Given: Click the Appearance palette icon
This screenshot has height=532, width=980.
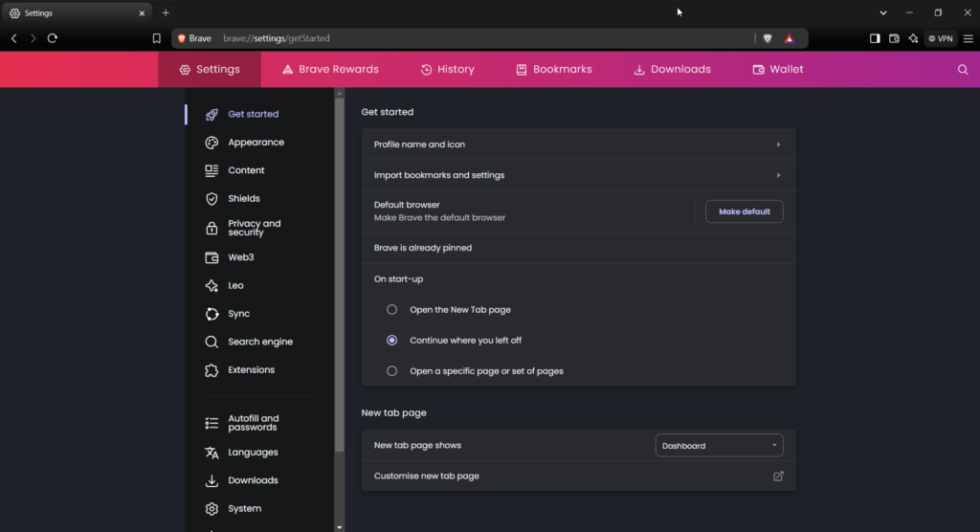Looking at the screenshot, I should (212, 143).
